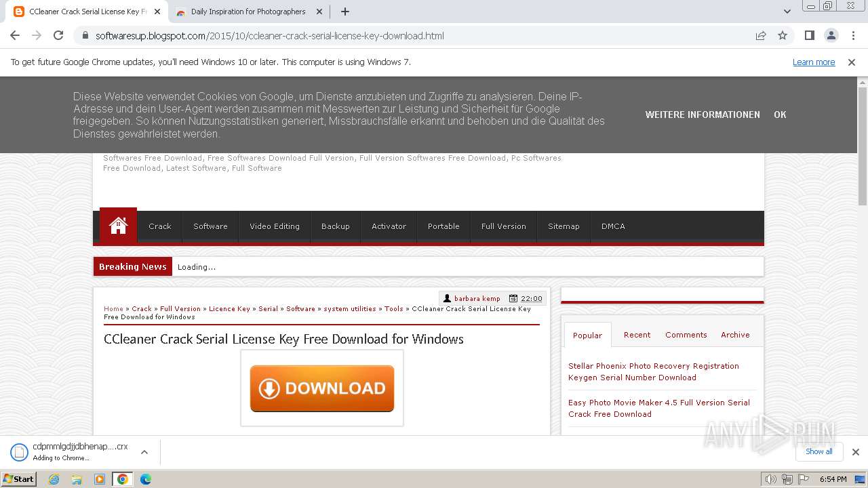The height and width of the screenshot is (488, 868).
Task: Open the Chrome three-dot menu
Action: (x=853, y=36)
